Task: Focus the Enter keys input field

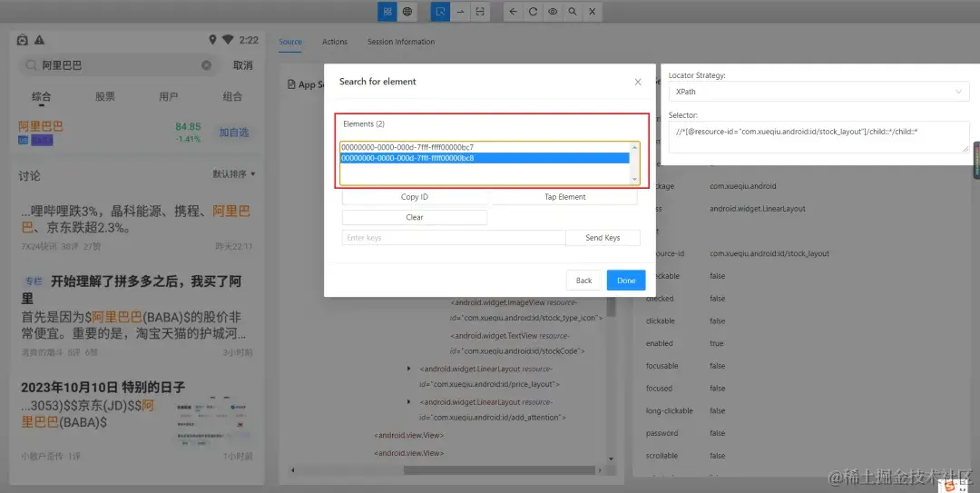Action: pos(454,238)
